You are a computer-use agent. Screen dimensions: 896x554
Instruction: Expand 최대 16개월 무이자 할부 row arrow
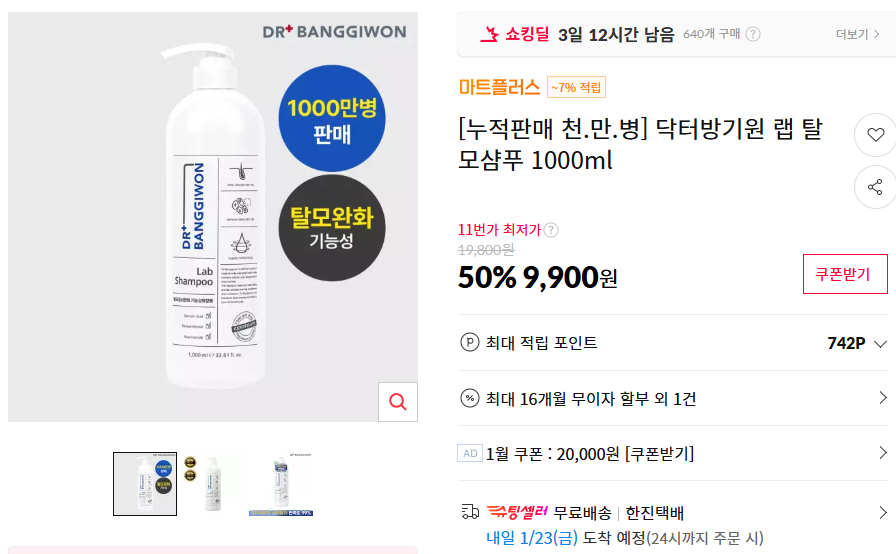pyautogui.click(x=883, y=398)
